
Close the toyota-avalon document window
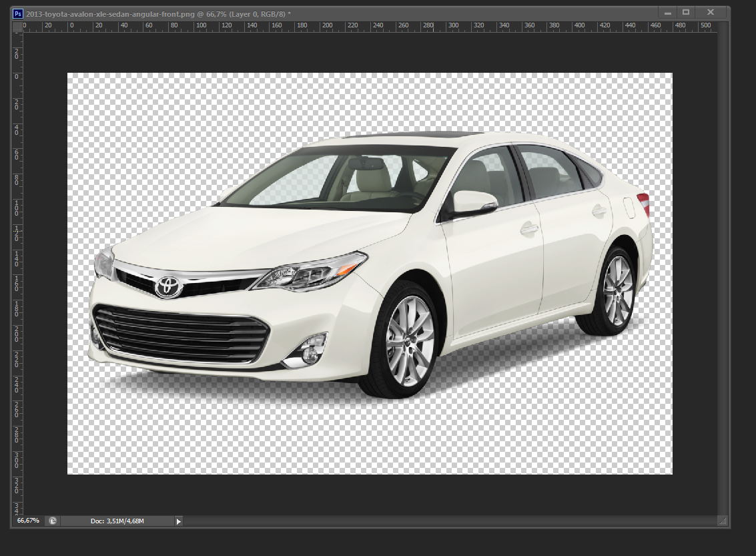[x=711, y=12]
